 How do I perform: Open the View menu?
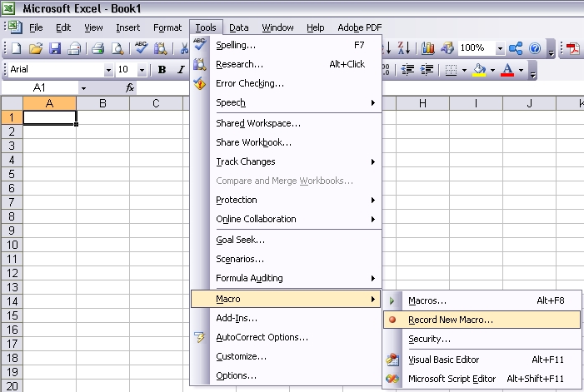(x=93, y=27)
